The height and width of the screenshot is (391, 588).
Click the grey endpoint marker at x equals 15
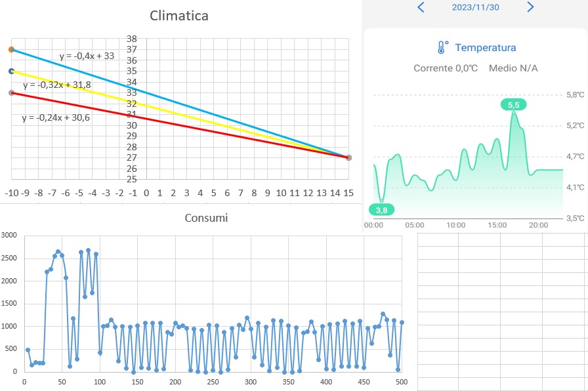[348, 158]
